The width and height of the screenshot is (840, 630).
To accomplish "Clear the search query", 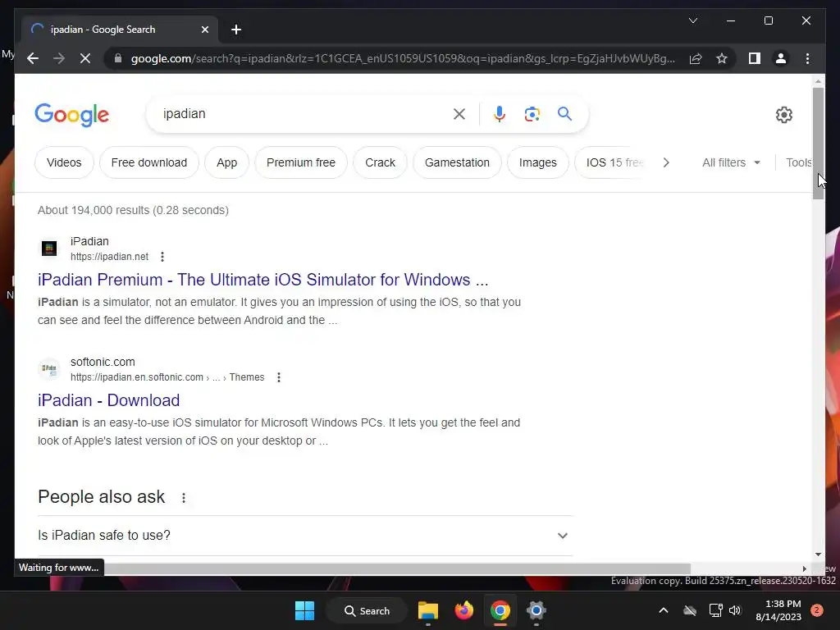I will tap(459, 113).
